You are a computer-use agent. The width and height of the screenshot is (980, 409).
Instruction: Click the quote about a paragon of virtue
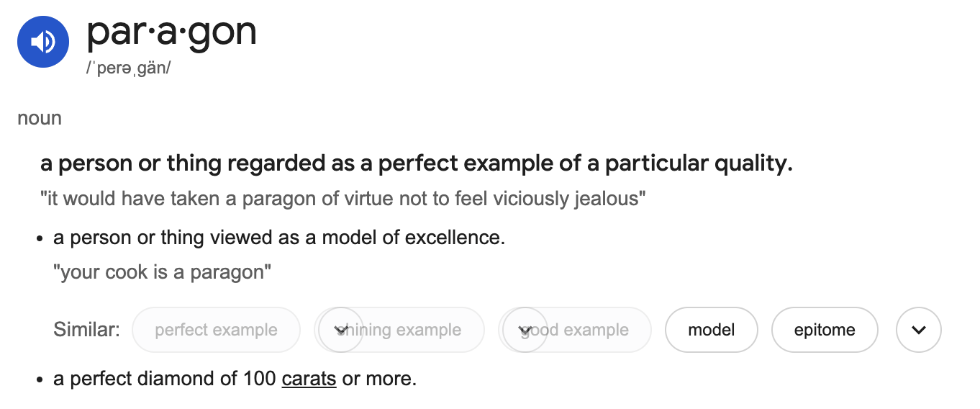tap(343, 198)
